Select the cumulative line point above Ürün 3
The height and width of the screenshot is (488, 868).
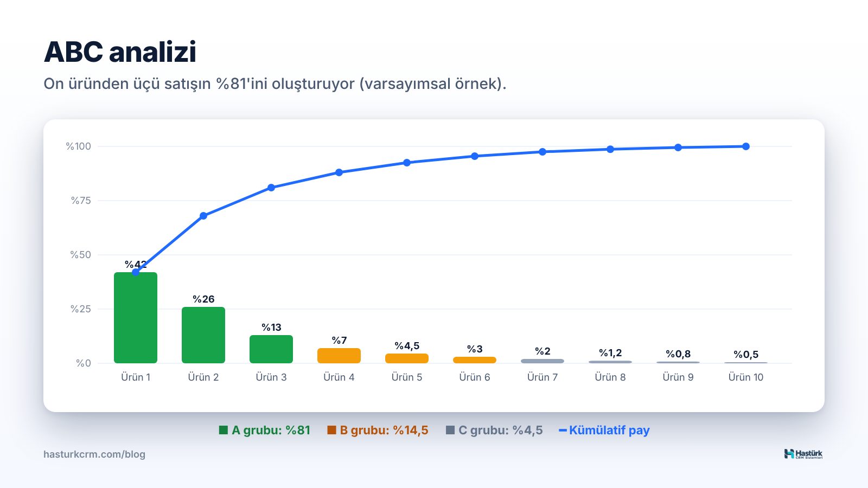click(x=271, y=188)
